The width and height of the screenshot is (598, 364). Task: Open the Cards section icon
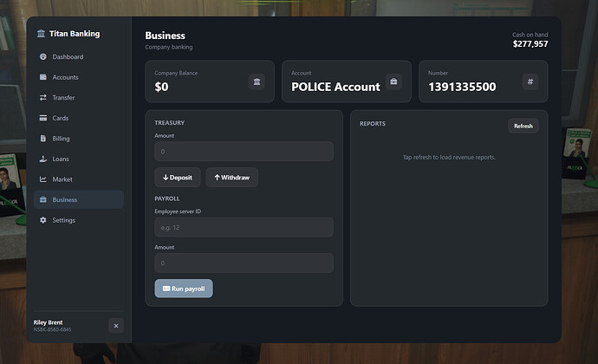pos(43,118)
